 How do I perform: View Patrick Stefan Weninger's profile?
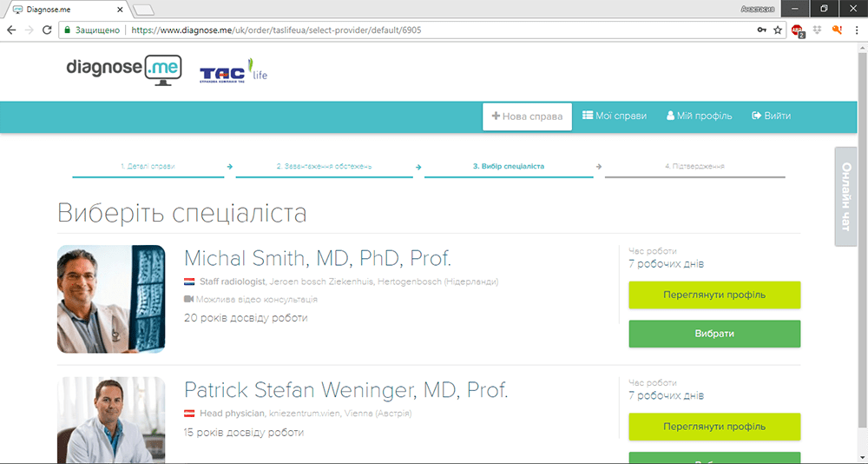click(714, 427)
